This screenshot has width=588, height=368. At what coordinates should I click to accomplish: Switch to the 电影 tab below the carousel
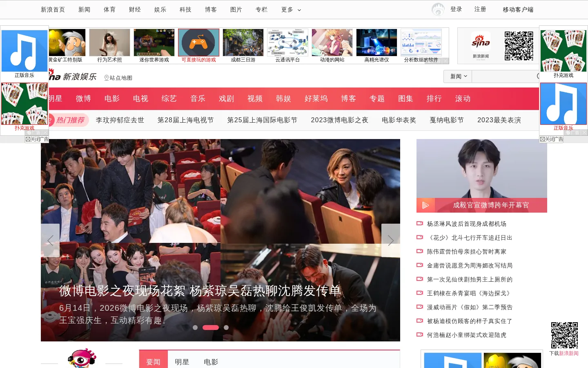coord(211,362)
